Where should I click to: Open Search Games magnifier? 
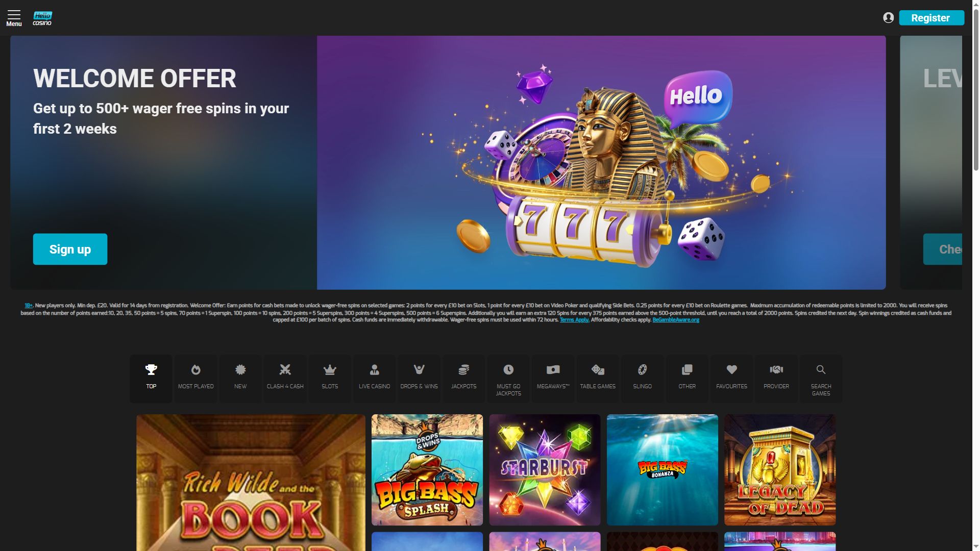[821, 379]
